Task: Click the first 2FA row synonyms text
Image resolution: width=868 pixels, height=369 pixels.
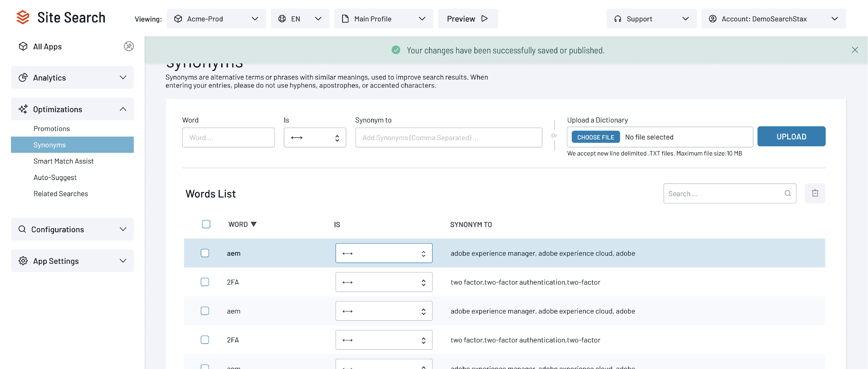Action: [525, 282]
